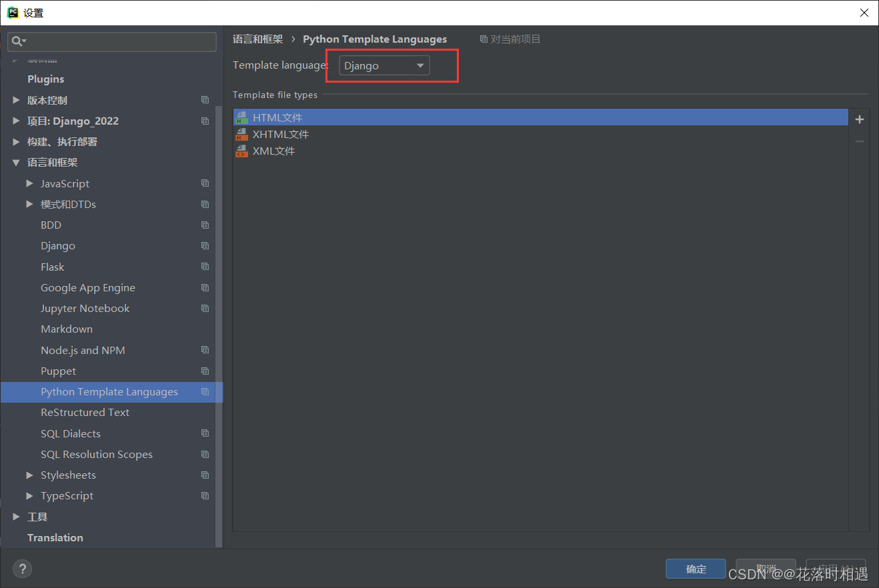
Task: Select XHTML文件 in file types list
Action: 541,134
